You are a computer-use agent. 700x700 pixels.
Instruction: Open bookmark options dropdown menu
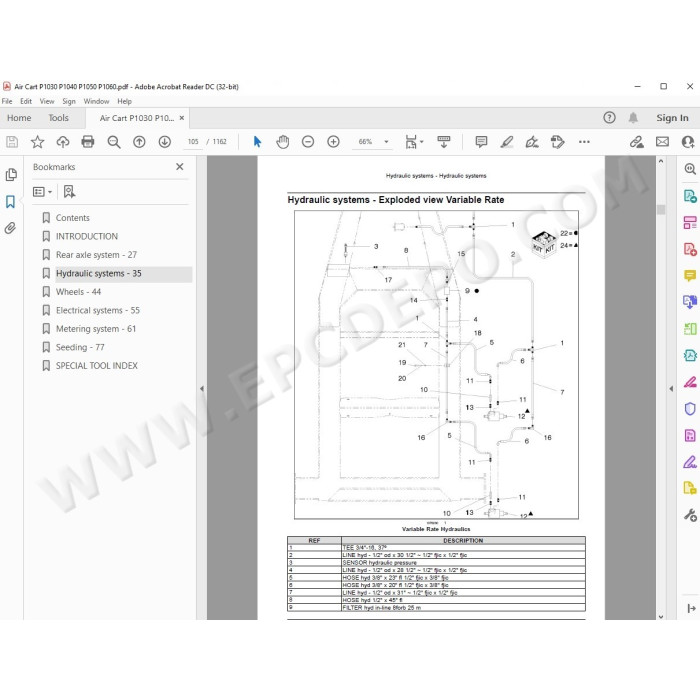tap(42, 192)
